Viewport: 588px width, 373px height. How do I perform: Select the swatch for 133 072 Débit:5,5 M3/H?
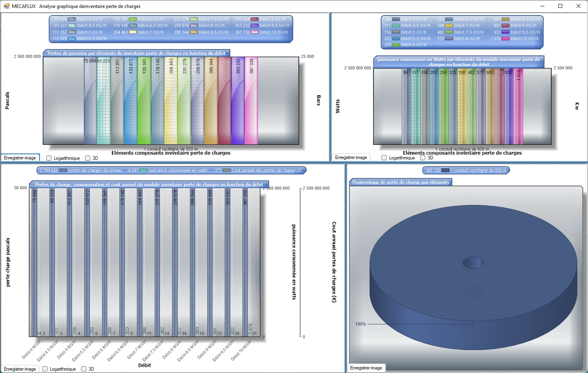72,38
